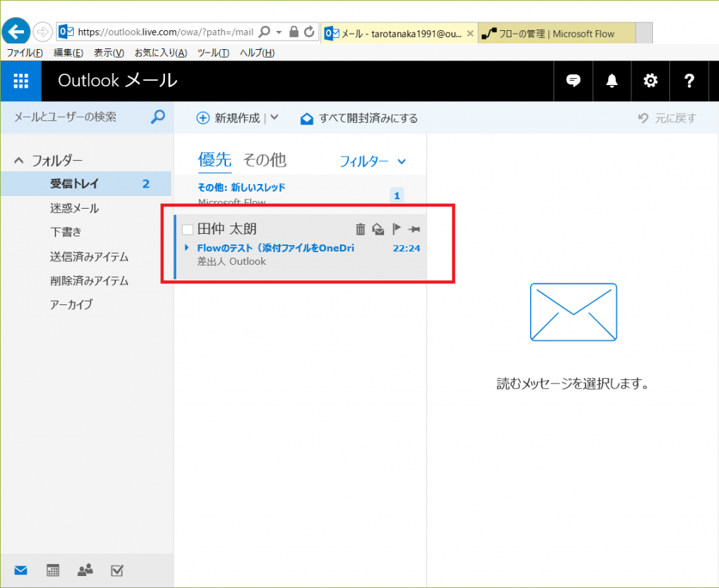719x588 pixels.
Task: Click the Outlook URL address field
Action: pyautogui.click(x=166, y=32)
